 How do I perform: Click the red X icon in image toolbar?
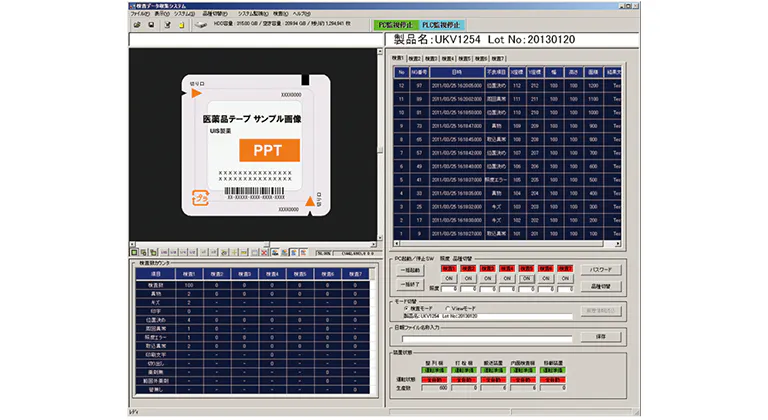pos(262,252)
